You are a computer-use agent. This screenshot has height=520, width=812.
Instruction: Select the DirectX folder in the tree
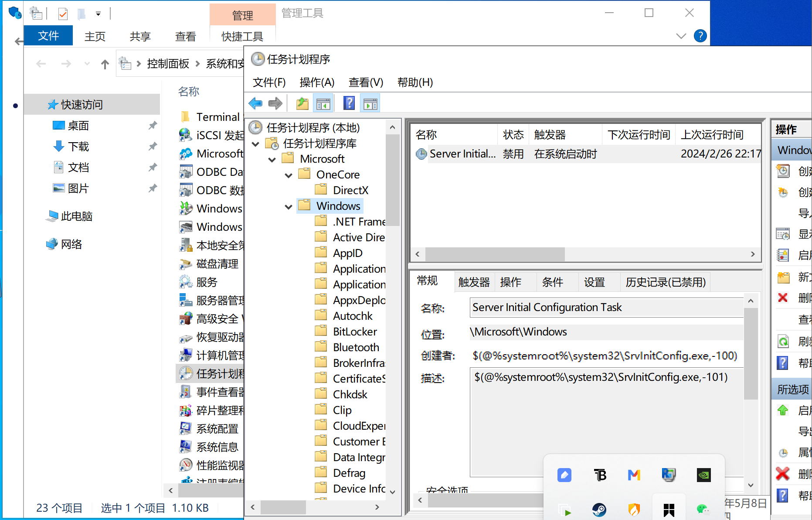pos(342,190)
